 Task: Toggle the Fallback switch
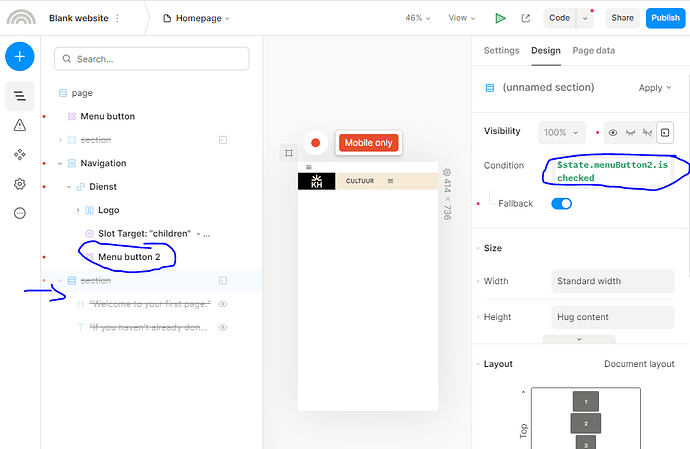[561, 204]
